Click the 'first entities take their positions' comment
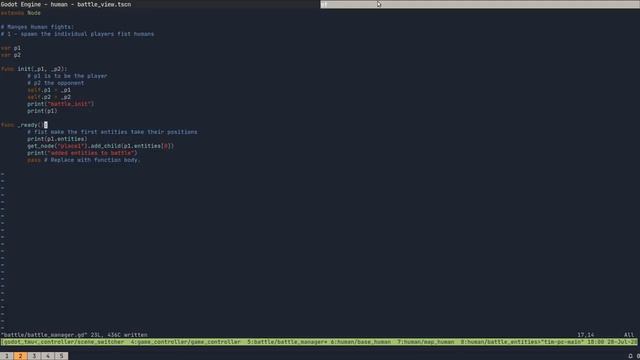The image size is (640, 360). pyautogui.click(x=112, y=132)
